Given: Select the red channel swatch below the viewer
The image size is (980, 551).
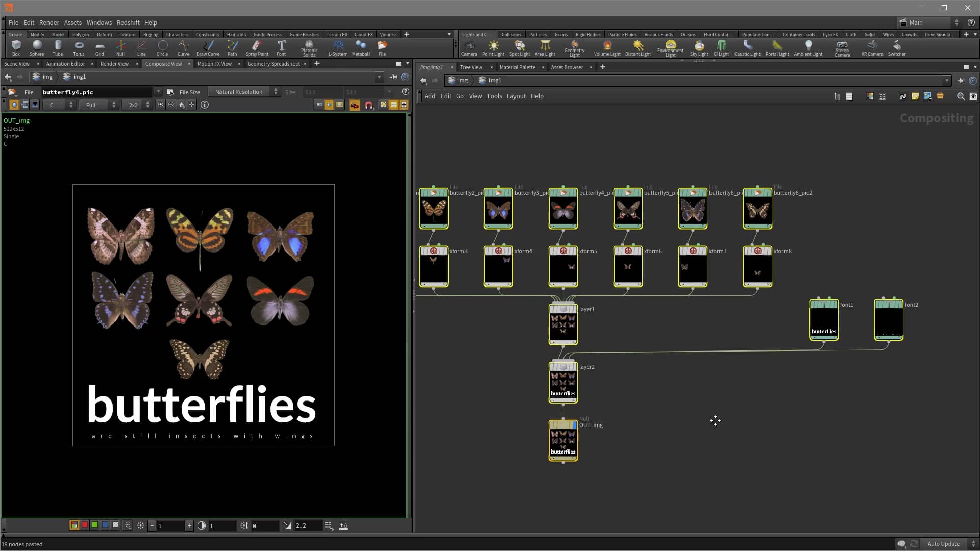Looking at the screenshot, I should point(84,525).
